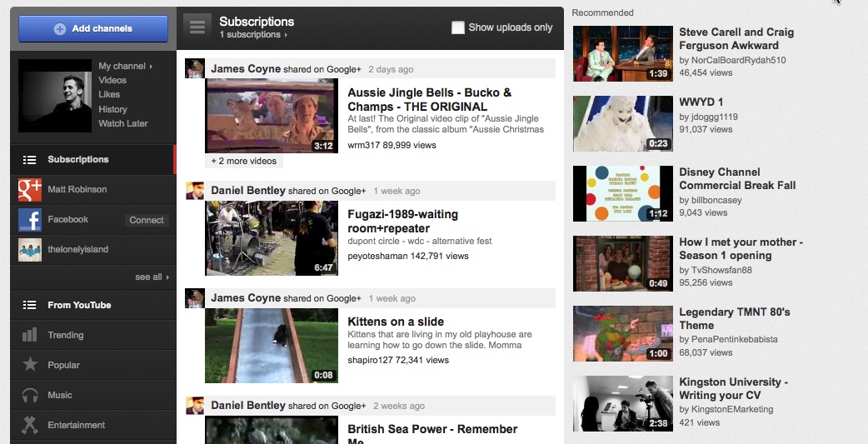This screenshot has height=444, width=868.
Task: Expand the My channel dropdown arrow
Action: [151, 67]
